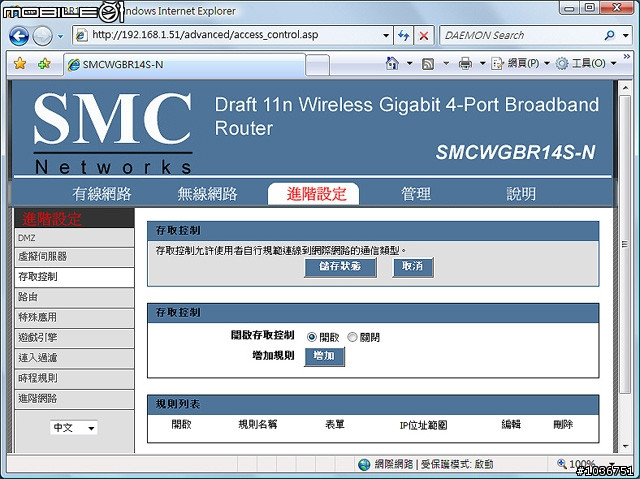The image size is (640, 479).
Task: Click the 取消 cancel button
Action: tap(413, 267)
